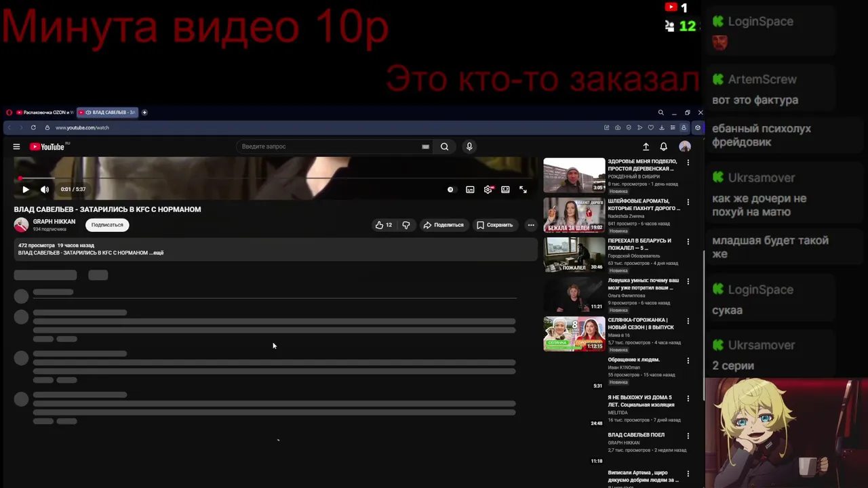Open options menu for ЗДОРОВЬЕ МЕНЯ ПОДВЕЛО video
The height and width of the screenshot is (488, 868).
pyautogui.click(x=688, y=163)
